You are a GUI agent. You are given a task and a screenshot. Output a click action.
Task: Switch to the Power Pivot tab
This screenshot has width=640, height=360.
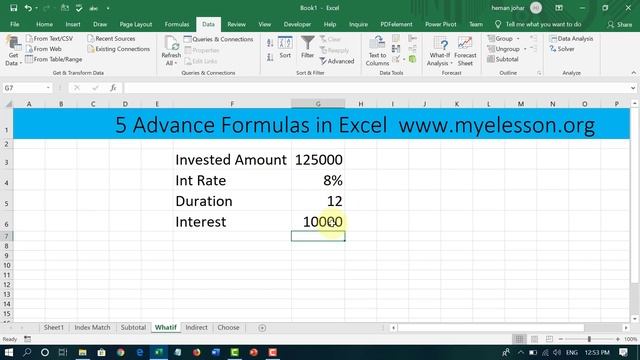click(x=440, y=24)
